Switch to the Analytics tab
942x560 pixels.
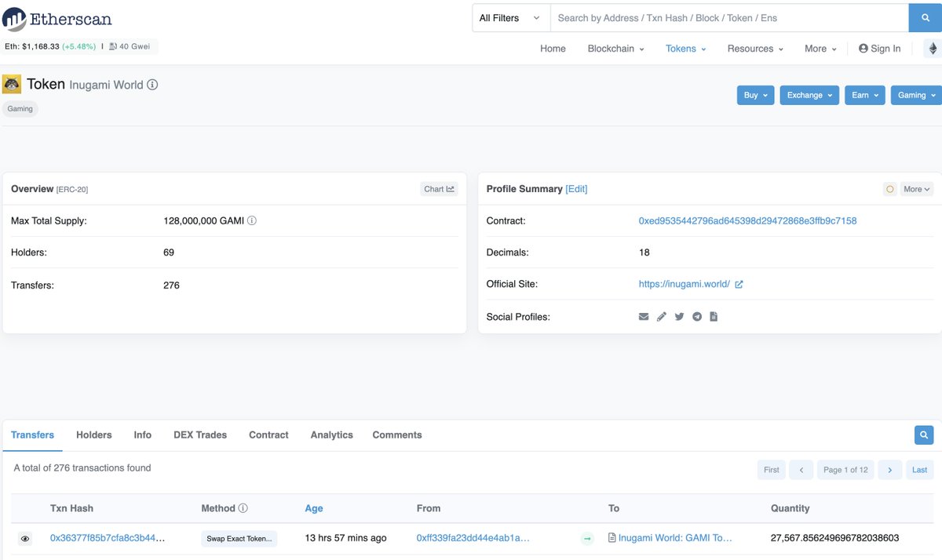point(331,435)
